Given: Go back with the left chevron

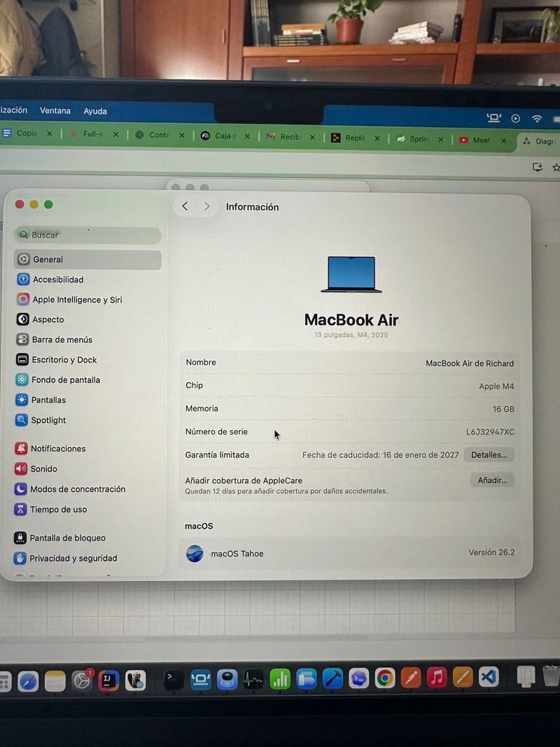Looking at the screenshot, I should (x=185, y=206).
